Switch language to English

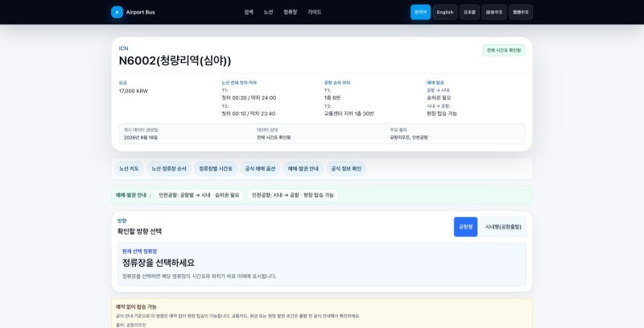[445, 12]
